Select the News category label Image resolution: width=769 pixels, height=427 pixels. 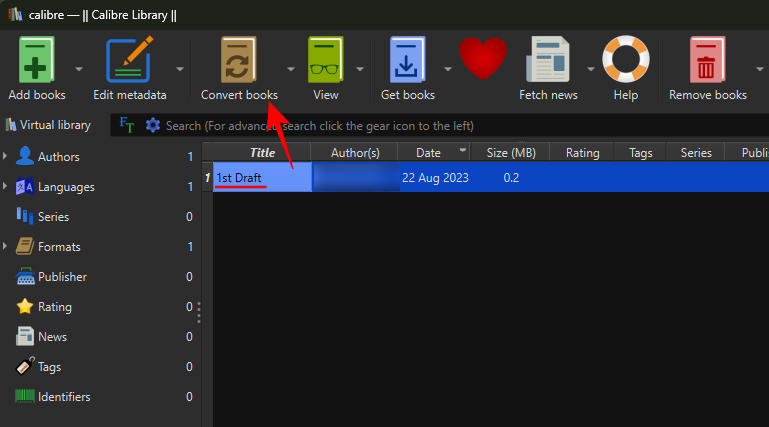[x=52, y=337]
